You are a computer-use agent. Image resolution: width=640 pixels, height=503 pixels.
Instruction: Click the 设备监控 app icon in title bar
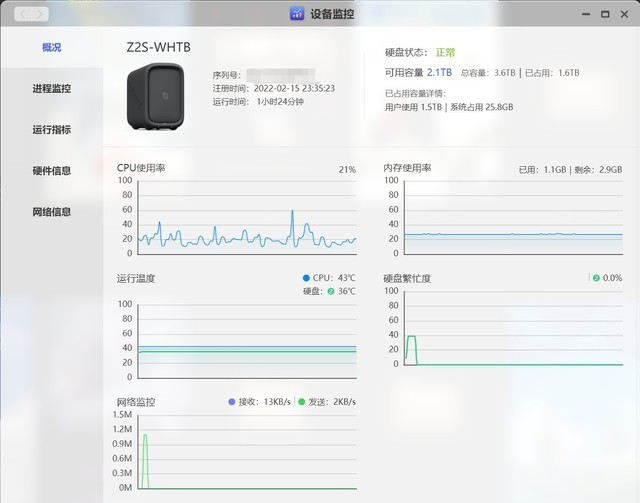pos(297,14)
